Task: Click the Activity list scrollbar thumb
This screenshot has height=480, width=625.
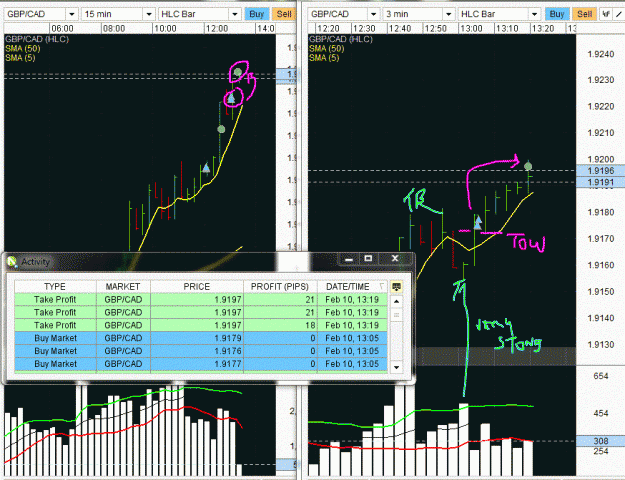Action: point(396,315)
